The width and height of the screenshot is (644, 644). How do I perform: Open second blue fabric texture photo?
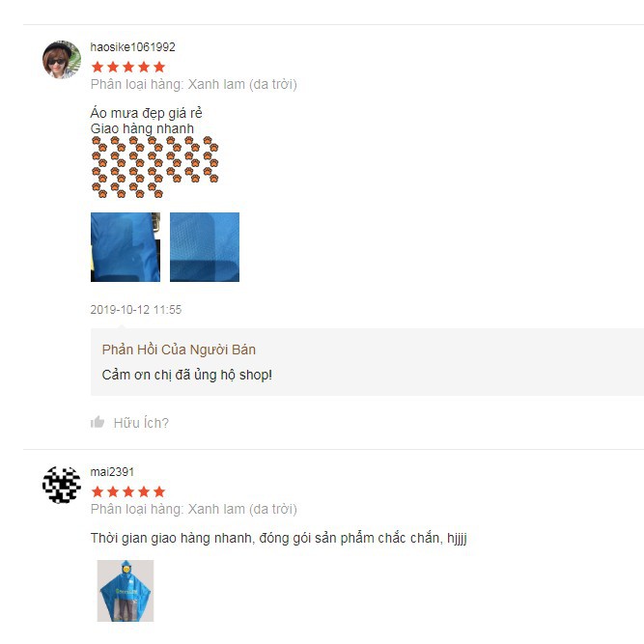click(x=205, y=247)
